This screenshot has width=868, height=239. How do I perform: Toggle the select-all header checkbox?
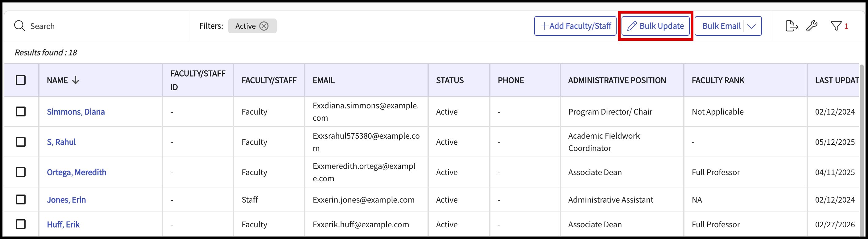click(21, 80)
